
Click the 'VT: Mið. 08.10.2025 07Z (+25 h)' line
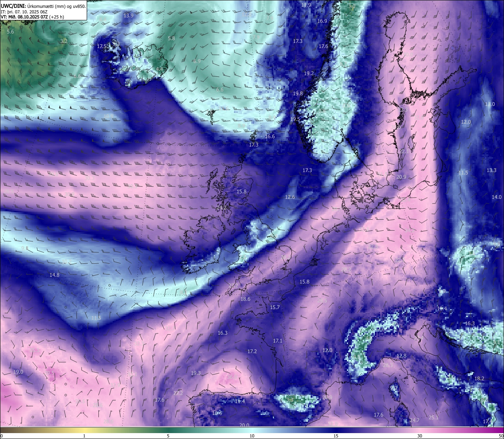click(x=32, y=17)
